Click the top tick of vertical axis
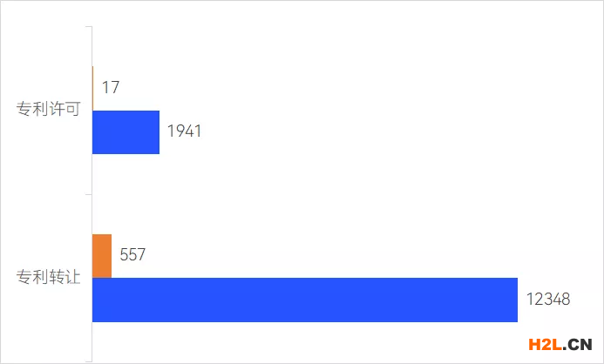Image resolution: width=604 pixels, height=364 pixels. tap(88, 27)
